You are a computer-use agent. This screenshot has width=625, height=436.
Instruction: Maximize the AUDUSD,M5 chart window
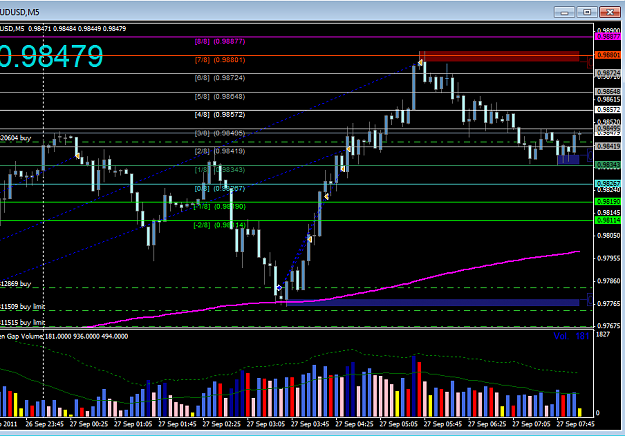pos(586,12)
